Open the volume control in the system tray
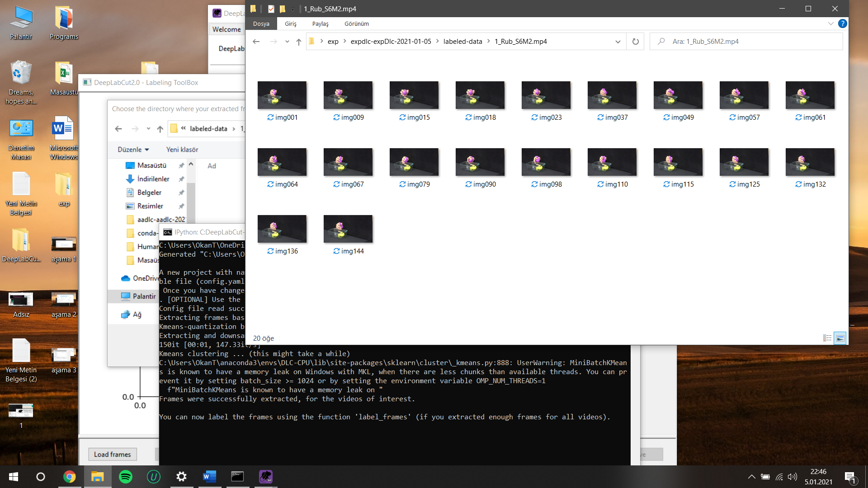 [x=793, y=477]
